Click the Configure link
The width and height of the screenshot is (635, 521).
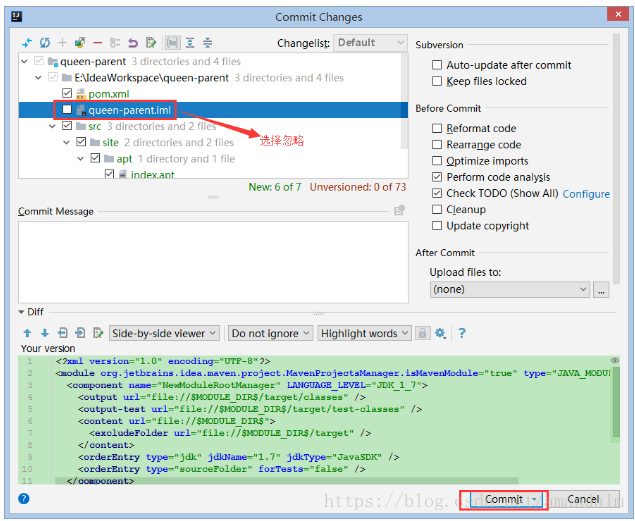[x=586, y=194]
